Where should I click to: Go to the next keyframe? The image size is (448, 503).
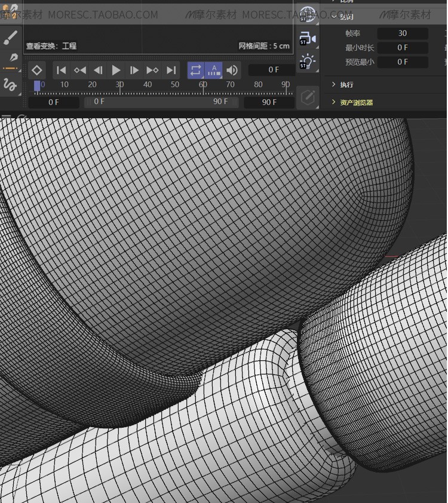[x=152, y=70]
